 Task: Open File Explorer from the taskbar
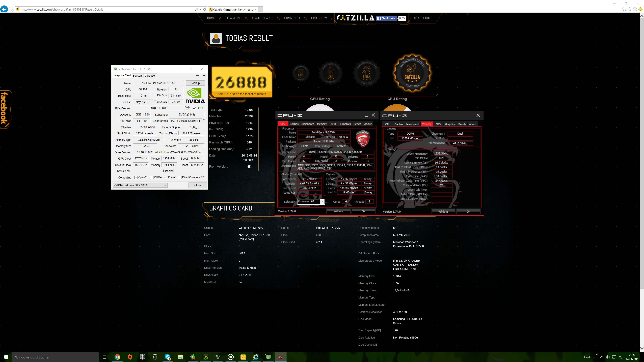point(180,357)
